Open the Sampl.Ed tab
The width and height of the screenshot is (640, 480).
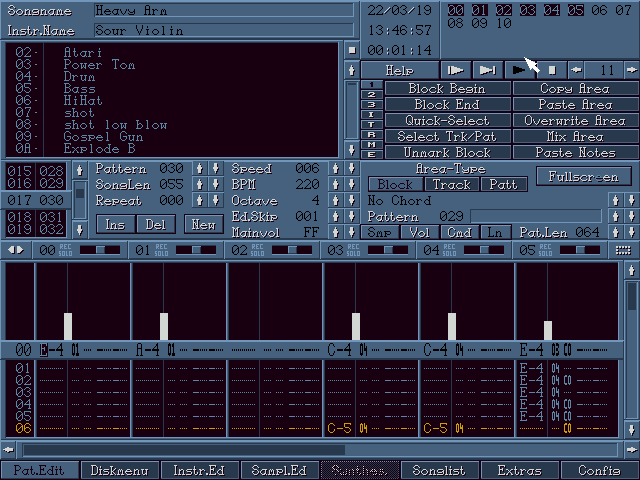click(x=279, y=470)
